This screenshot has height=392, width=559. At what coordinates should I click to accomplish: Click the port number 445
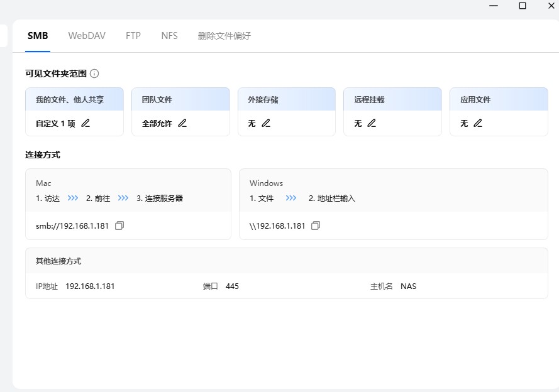(232, 286)
